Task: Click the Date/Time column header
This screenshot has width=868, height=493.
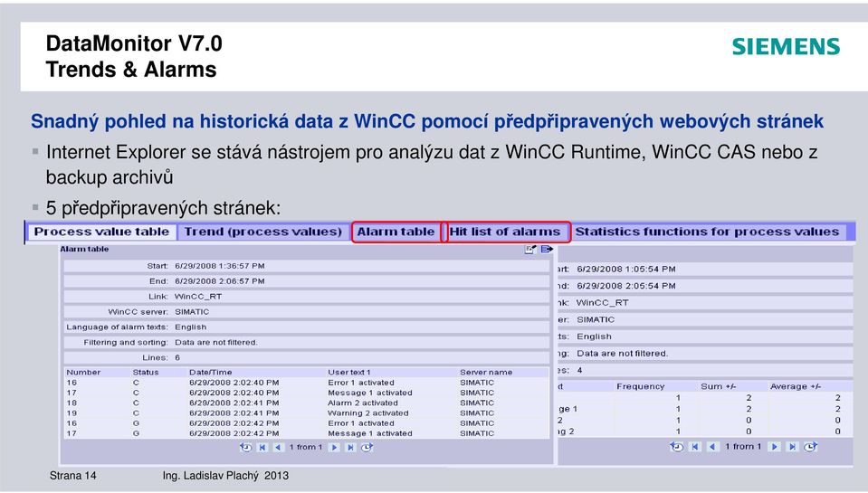Action: (x=210, y=373)
